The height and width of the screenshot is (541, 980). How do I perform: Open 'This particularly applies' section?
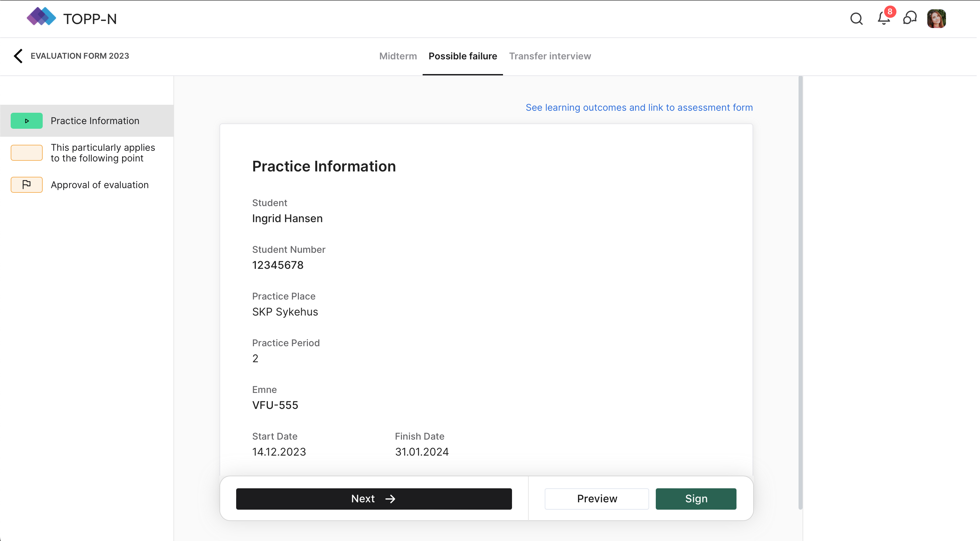pyautogui.click(x=103, y=153)
